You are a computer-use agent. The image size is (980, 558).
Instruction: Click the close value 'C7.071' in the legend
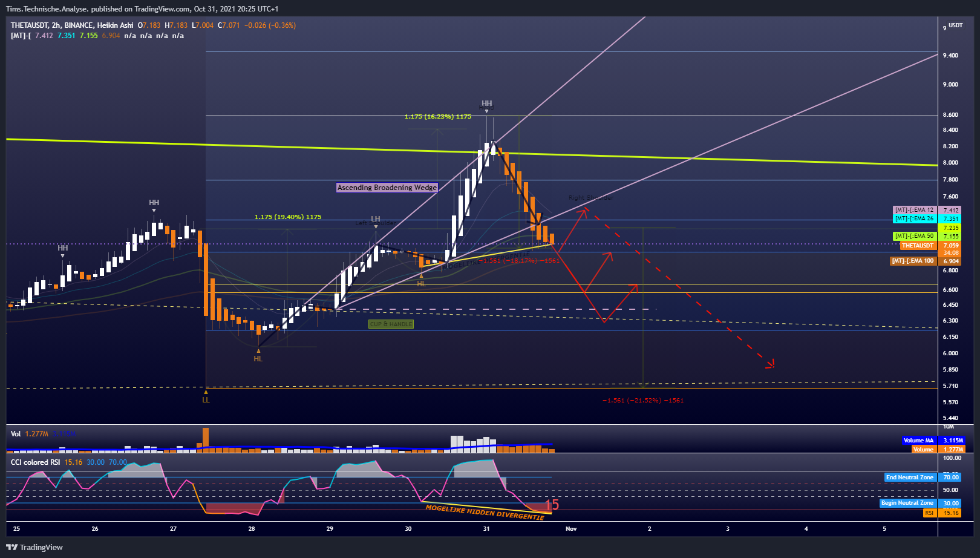point(229,25)
